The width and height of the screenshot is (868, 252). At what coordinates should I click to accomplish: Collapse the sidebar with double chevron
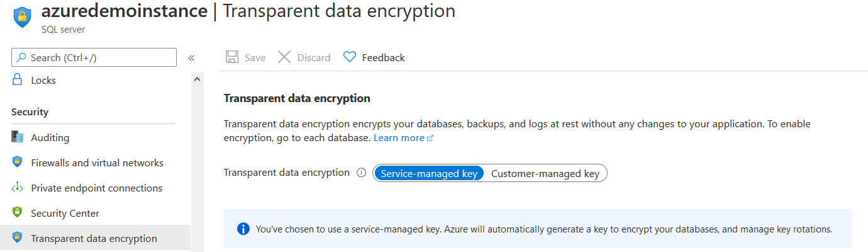[191, 58]
